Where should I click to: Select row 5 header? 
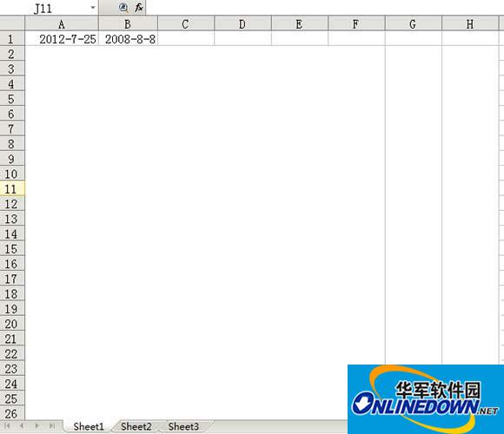coord(12,99)
